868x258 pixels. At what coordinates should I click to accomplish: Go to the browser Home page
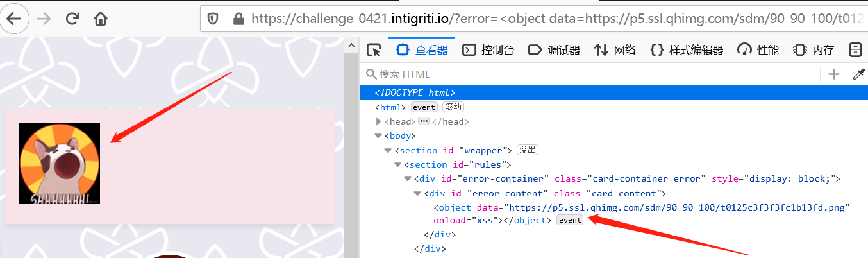pos(101,19)
